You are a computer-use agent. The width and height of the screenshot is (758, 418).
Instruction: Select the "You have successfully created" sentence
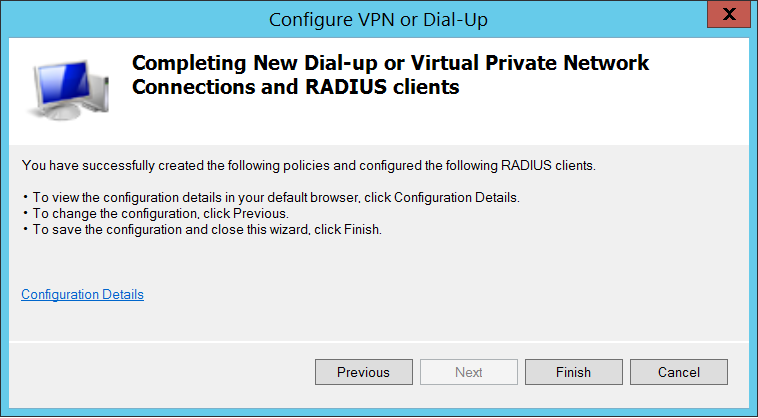(x=308, y=164)
